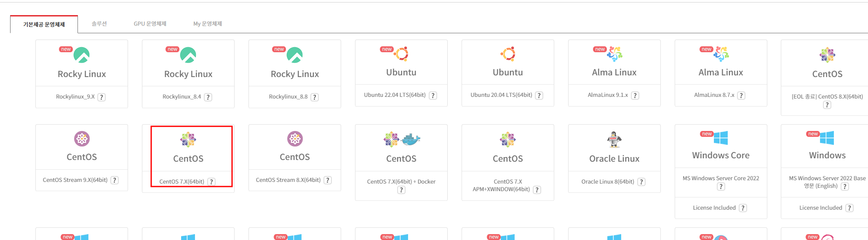Open help icon beside AlmaLinux 9.1.x
The width and height of the screenshot is (868, 240).
[x=635, y=96]
